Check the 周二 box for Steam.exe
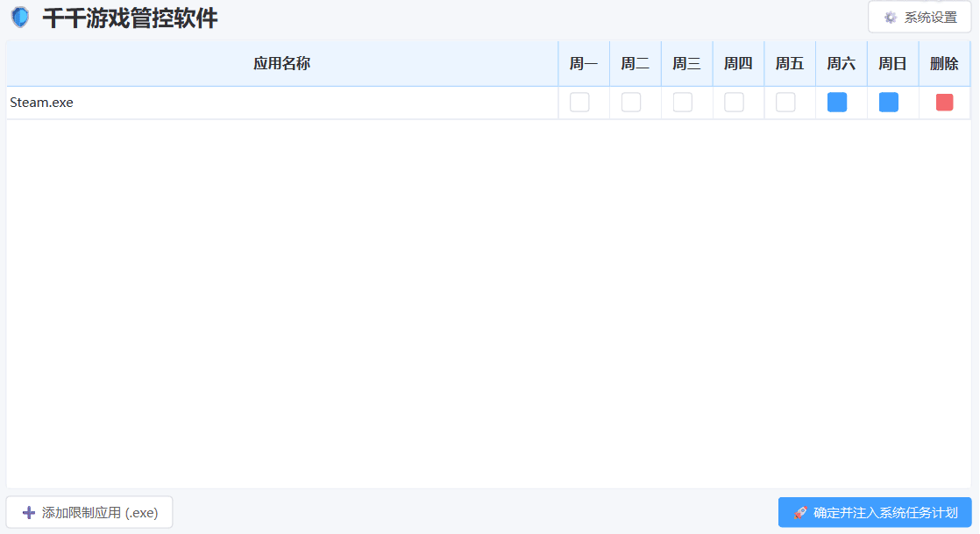Screen dimensions: 980x534 631,103
